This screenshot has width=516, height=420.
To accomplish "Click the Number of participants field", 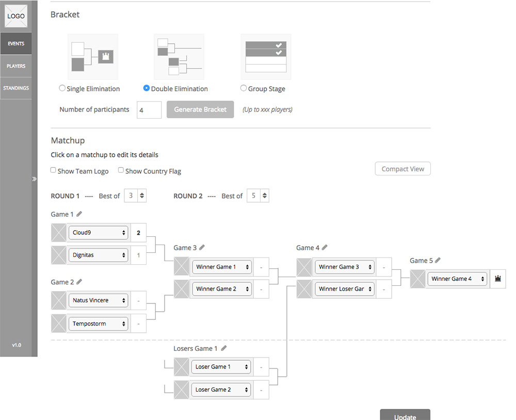I will 149,109.
